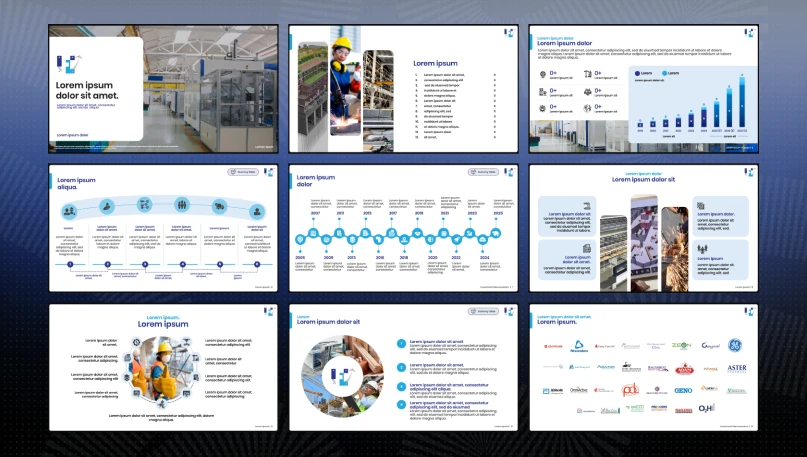Click marker 6 on the arc process slide line
This screenshot has height=457, width=807.
257,265
